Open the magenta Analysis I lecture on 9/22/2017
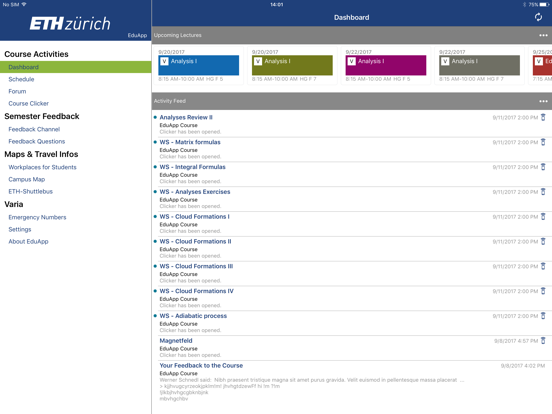Image resolution: width=552 pixels, height=414 pixels. (x=386, y=65)
